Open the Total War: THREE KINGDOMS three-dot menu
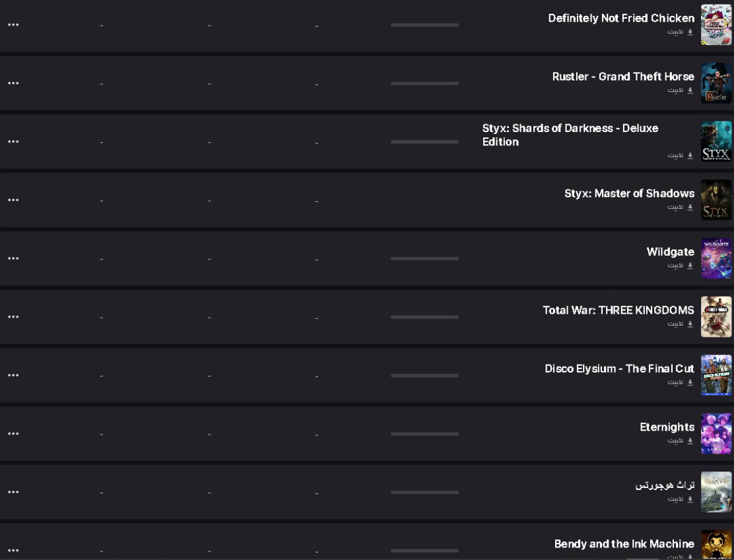 [13, 317]
